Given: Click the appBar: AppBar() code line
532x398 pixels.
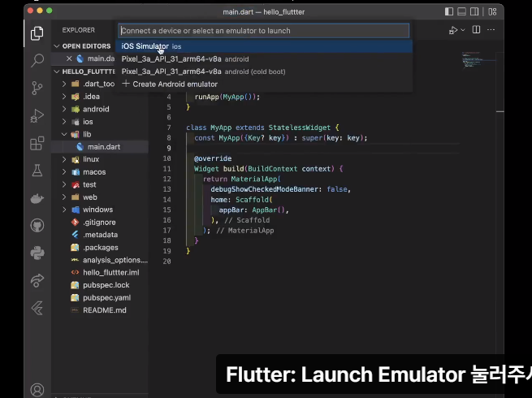Looking at the screenshot, I should tap(253, 210).
